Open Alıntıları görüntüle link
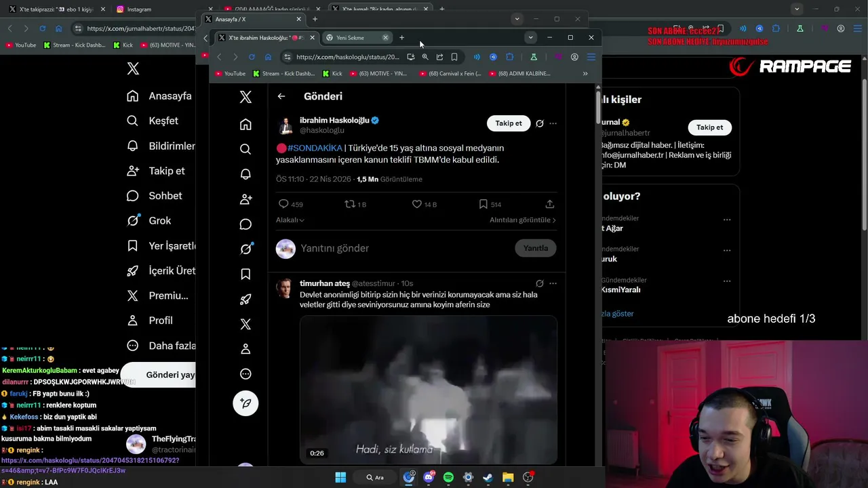 523,220
